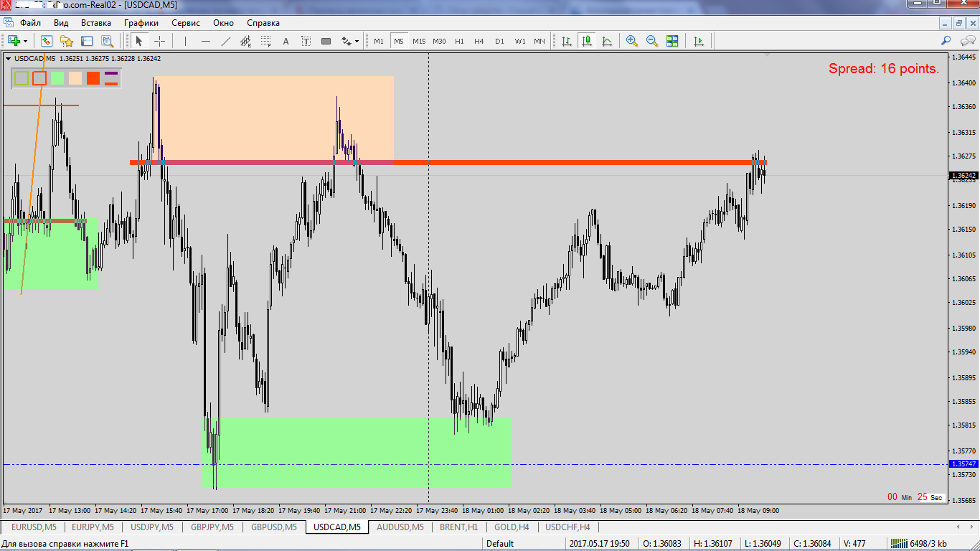
Task: Open the Navigator favorites folder icon
Action: (x=67, y=41)
